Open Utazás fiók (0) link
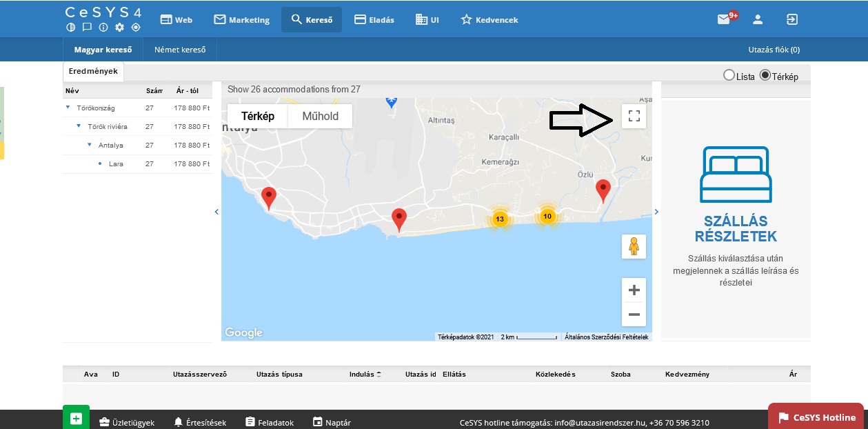The height and width of the screenshot is (429, 868). (x=774, y=50)
